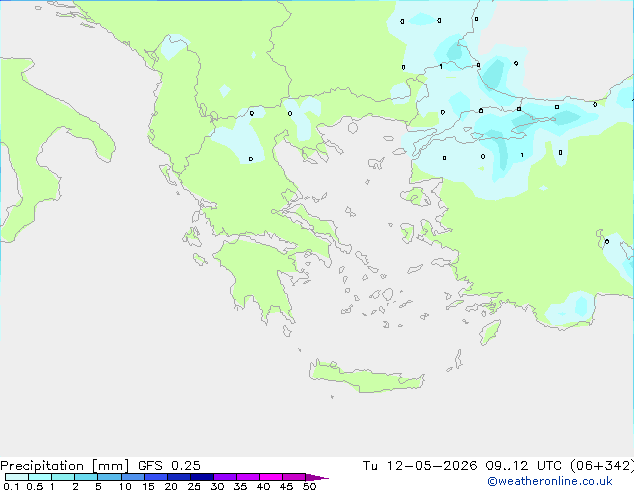Click the '(06+342)' forecast run text
This screenshot has width=634, height=490.
[x=602, y=466]
